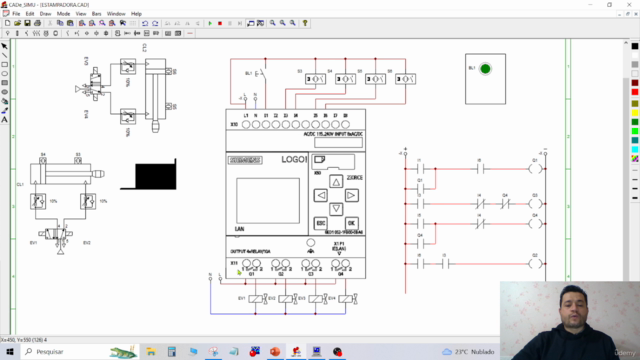Select the filled ellipse drawing tool

tap(4, 92)
